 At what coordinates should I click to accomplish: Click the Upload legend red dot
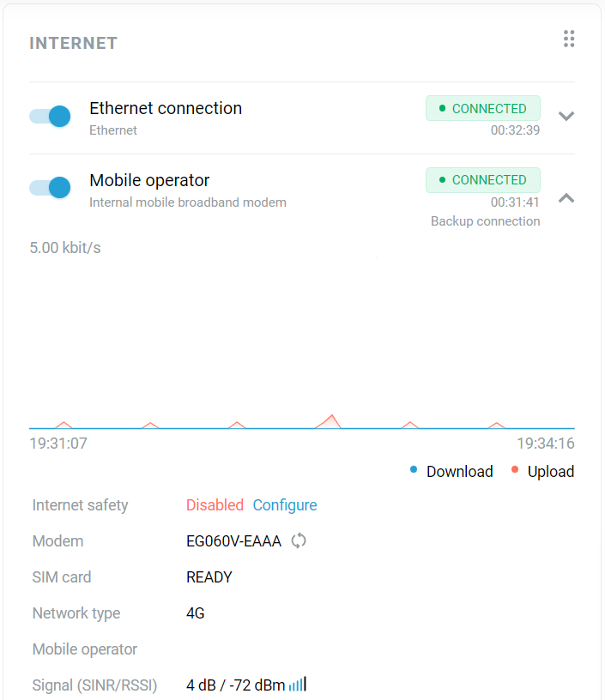(515, 469)
